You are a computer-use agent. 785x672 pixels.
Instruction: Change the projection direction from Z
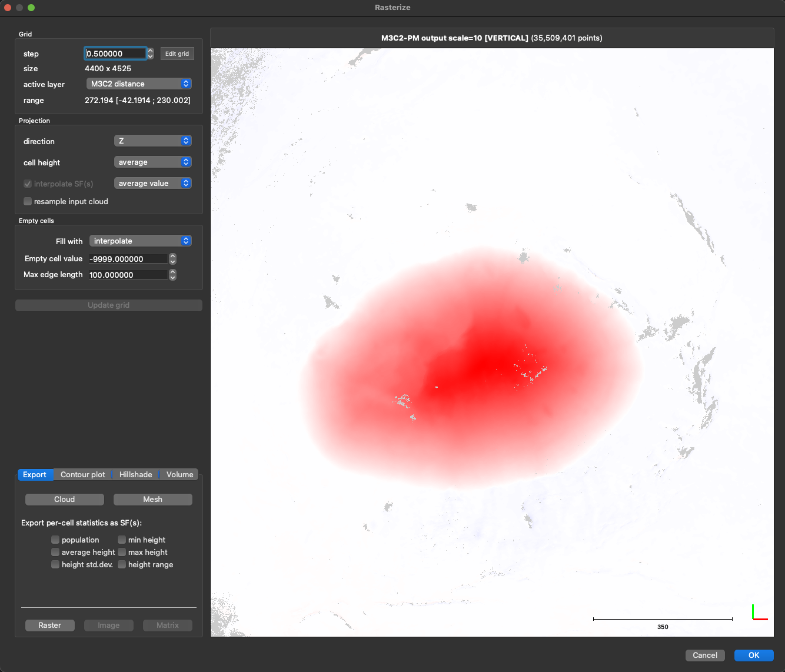coord(152,141)
